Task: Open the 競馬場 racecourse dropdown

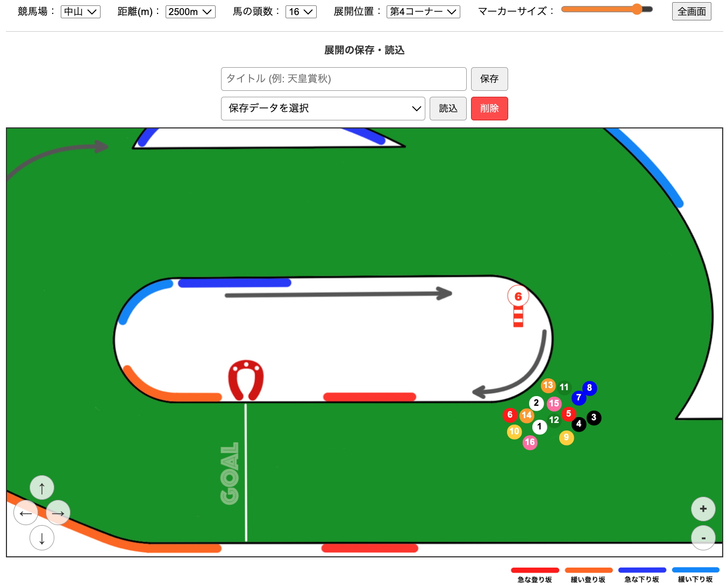Action: pos(80,11)
